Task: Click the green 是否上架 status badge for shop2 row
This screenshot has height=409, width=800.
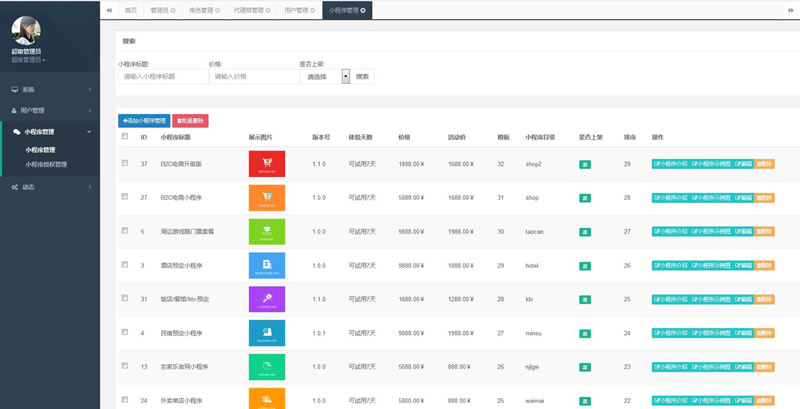Action: click(585, 164)
